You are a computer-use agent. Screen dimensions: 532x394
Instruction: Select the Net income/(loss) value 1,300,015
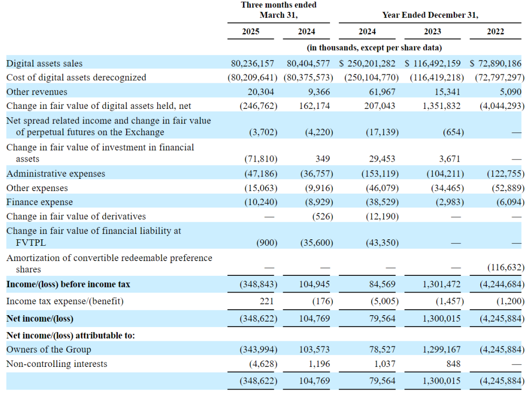tap(441, 319)
